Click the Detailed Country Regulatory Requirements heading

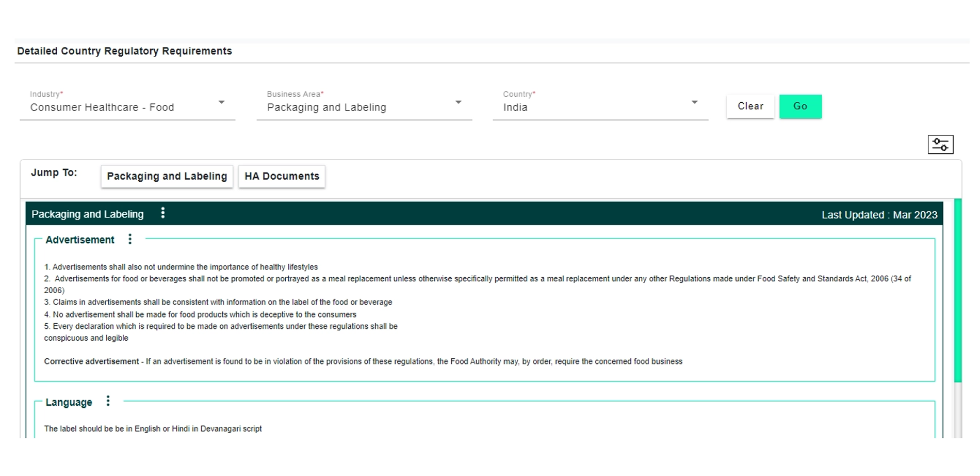point(124,51)
